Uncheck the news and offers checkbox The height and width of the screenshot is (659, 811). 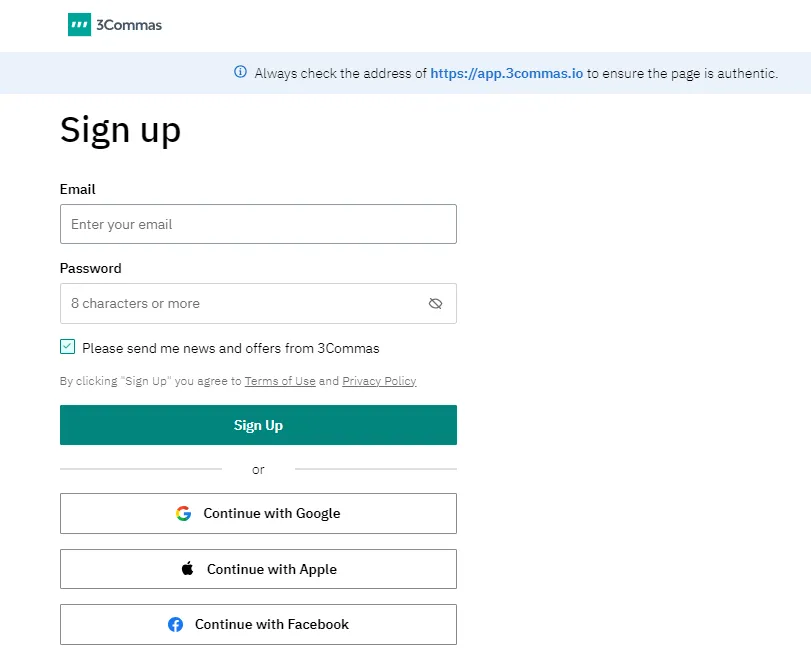tap(67, 347)
